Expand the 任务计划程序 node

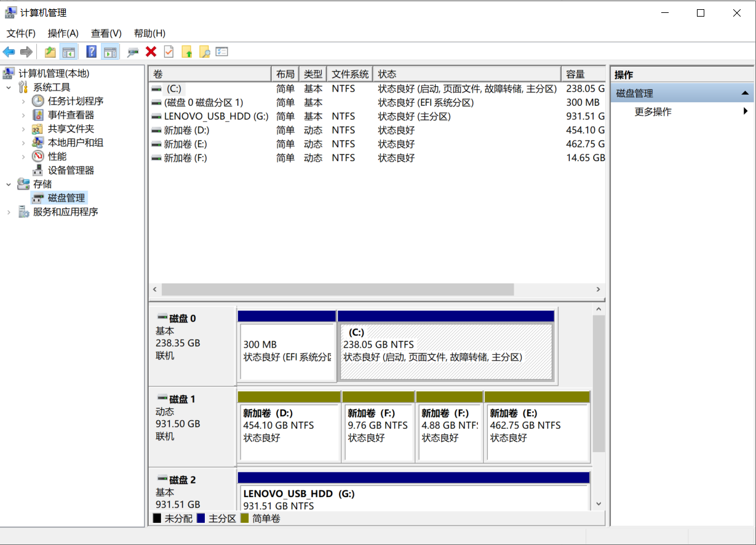tap(23, 101)
